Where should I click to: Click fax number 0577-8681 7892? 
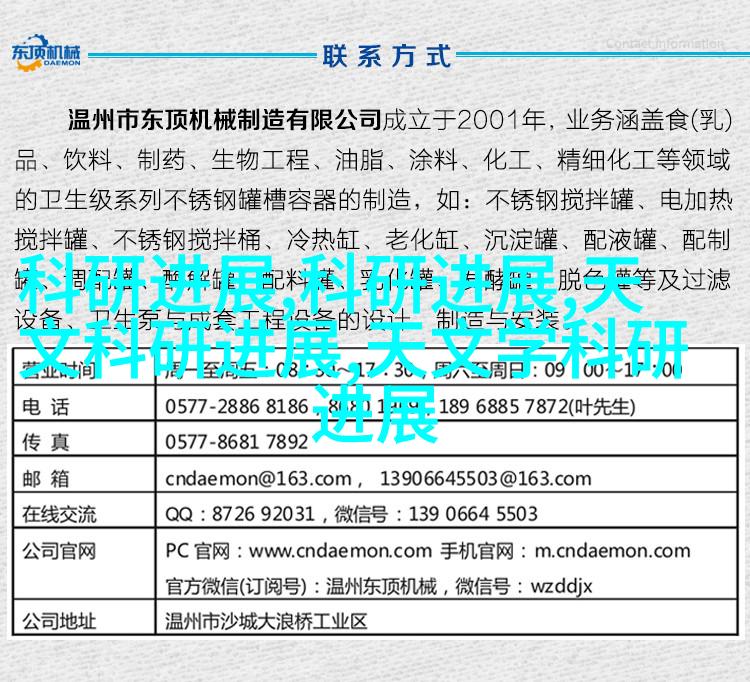(236, 442)
